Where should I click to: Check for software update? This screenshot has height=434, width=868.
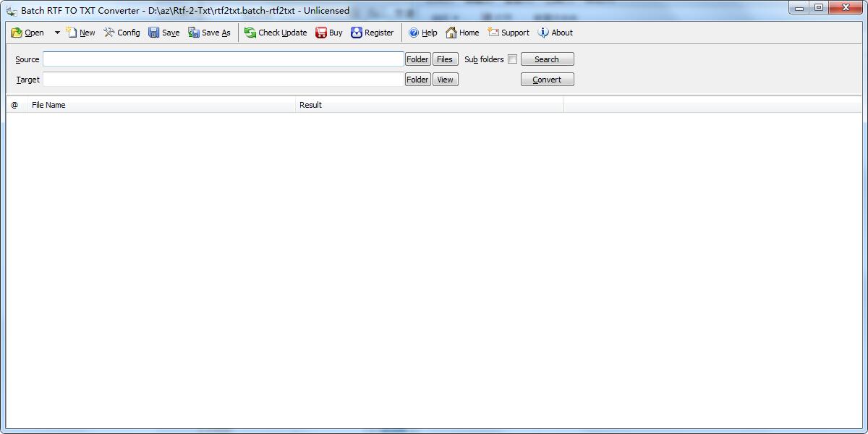click(x=276, y=33)
